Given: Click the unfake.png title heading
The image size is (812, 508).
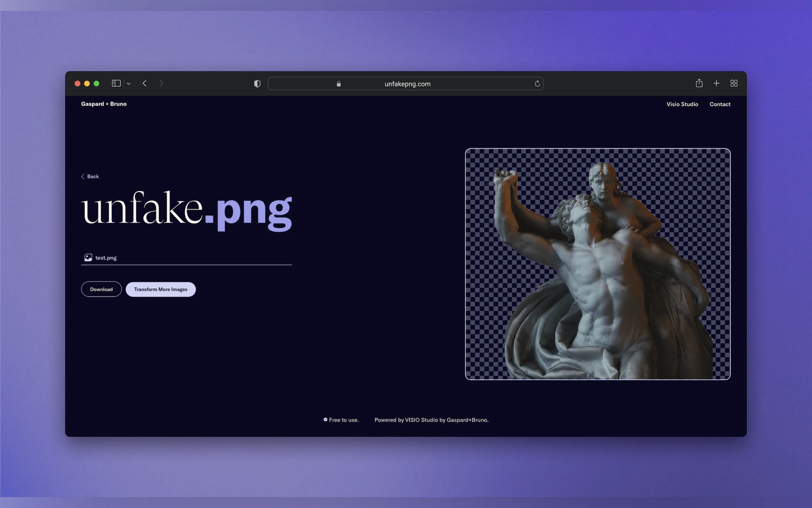Looking at the screenshot, I should tap(187, 210).
